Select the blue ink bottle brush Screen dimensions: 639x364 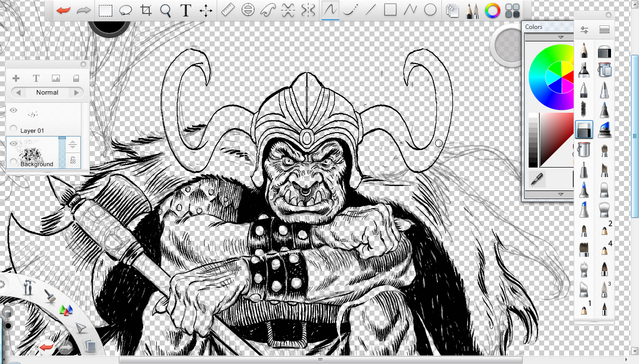click(x=604, y=130)
